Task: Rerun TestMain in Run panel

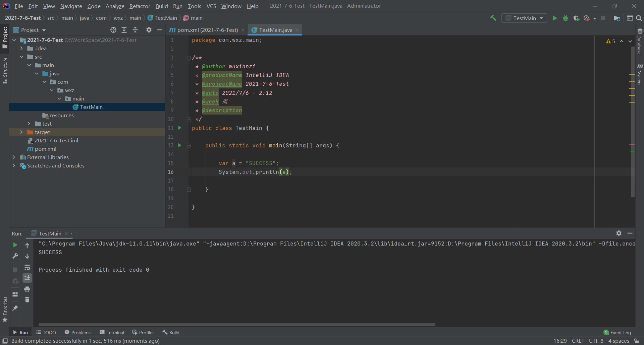Action: 15,245
